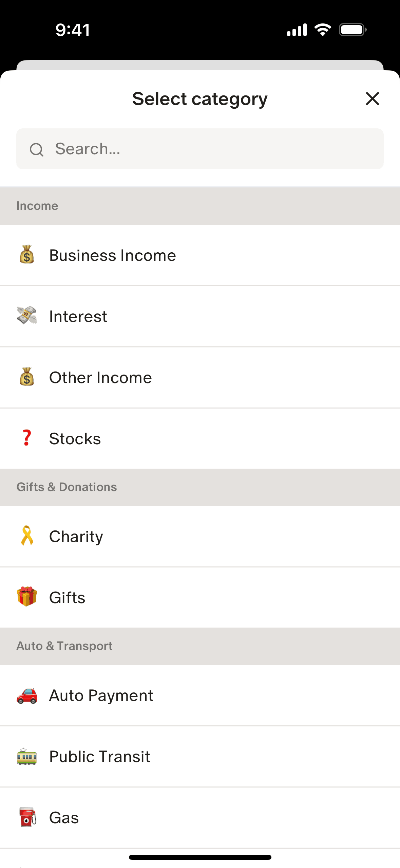400x868 pixels.
Task: Tap the fuel pump icon beside Gas
Action: click(x=27, y=817)
